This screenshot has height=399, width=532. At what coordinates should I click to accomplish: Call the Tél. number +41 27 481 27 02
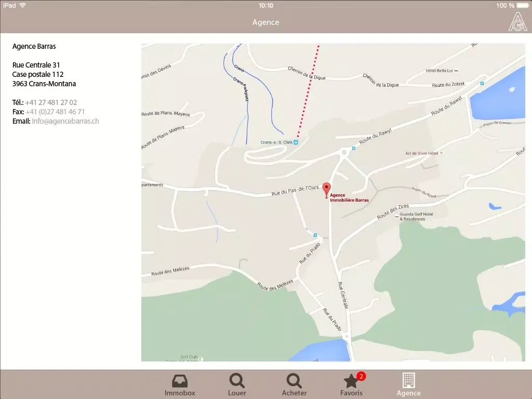tap(51, 102)
